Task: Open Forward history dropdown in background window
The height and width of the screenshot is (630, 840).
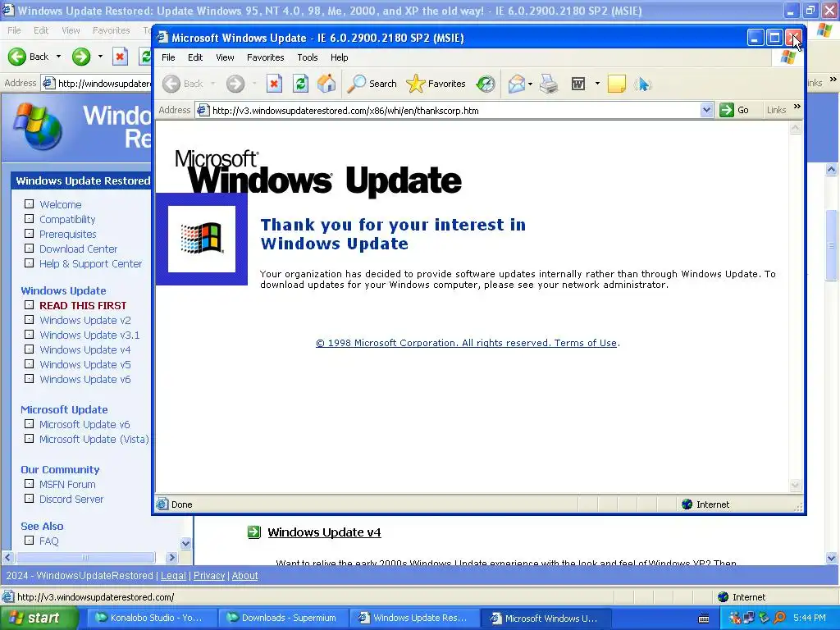Action: tap(100, 57)
